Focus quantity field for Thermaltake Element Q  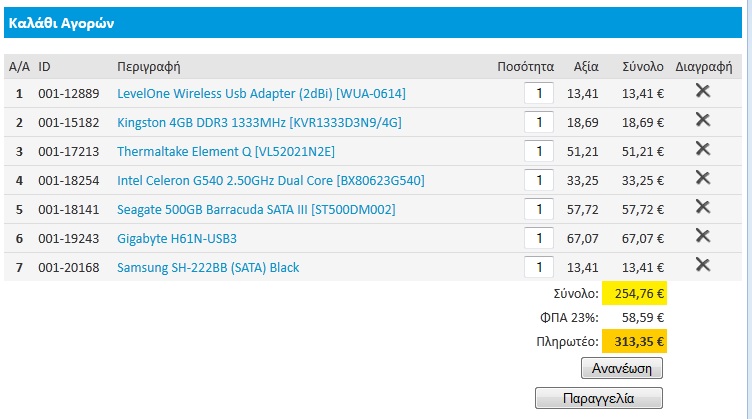point(539,151)
